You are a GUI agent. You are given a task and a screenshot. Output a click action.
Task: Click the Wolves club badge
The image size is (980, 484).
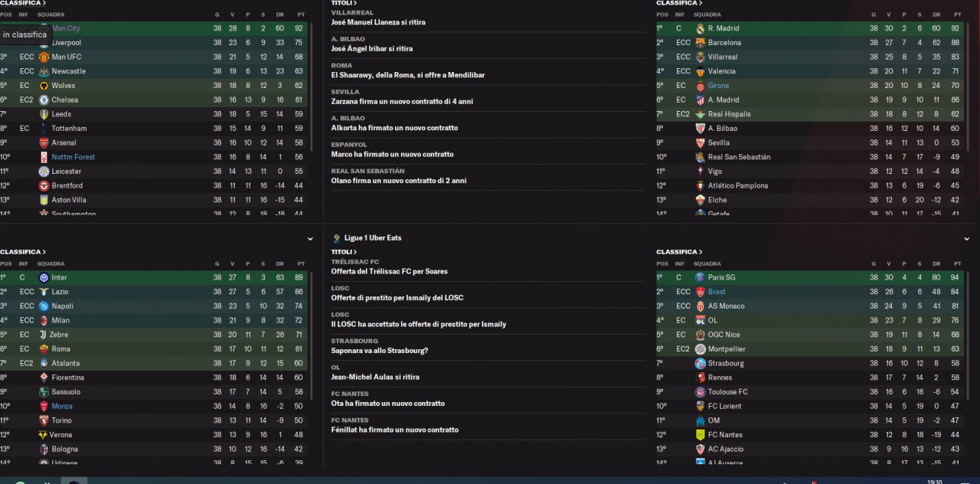tap(44, 86)
